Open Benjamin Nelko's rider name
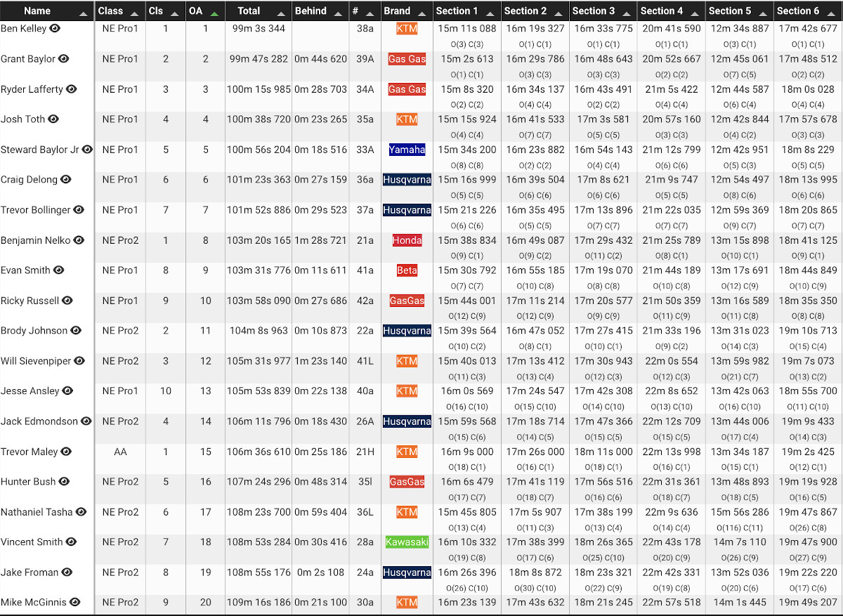 tap(36, 240)
